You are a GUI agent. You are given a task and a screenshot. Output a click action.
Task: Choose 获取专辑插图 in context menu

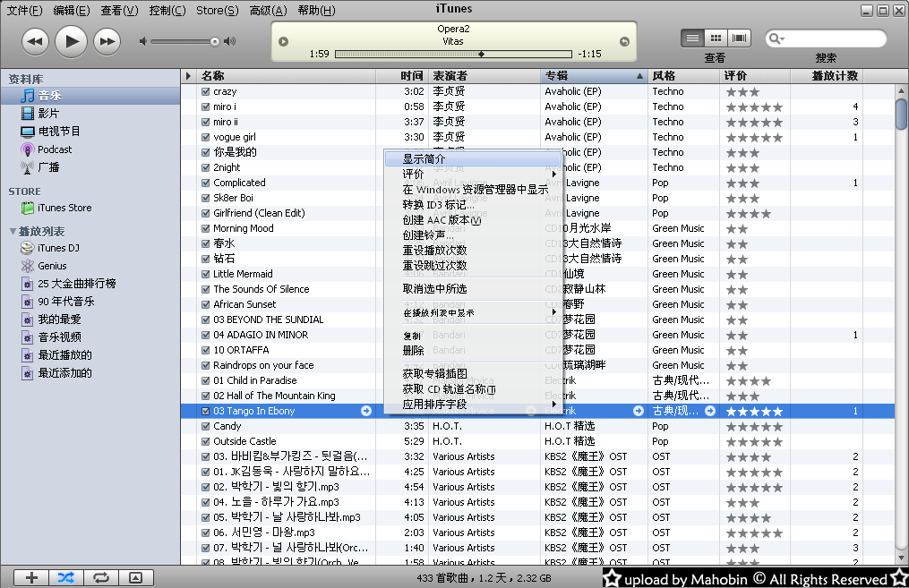pos(473,374)
